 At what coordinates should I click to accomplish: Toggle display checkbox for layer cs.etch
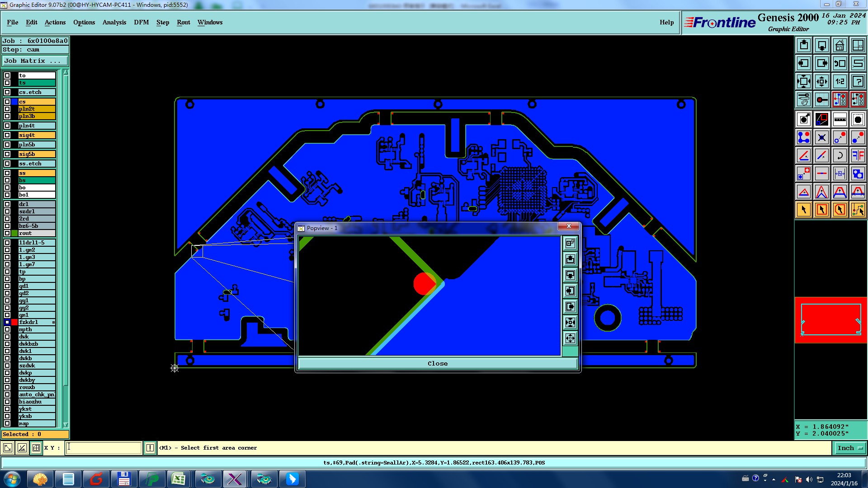[x=7, y=92]
